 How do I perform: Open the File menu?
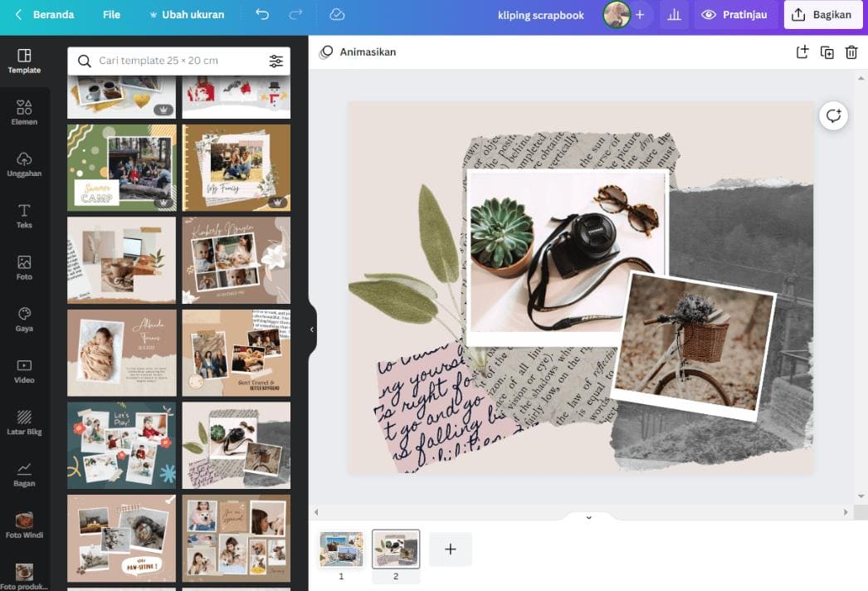click(111, 14)
